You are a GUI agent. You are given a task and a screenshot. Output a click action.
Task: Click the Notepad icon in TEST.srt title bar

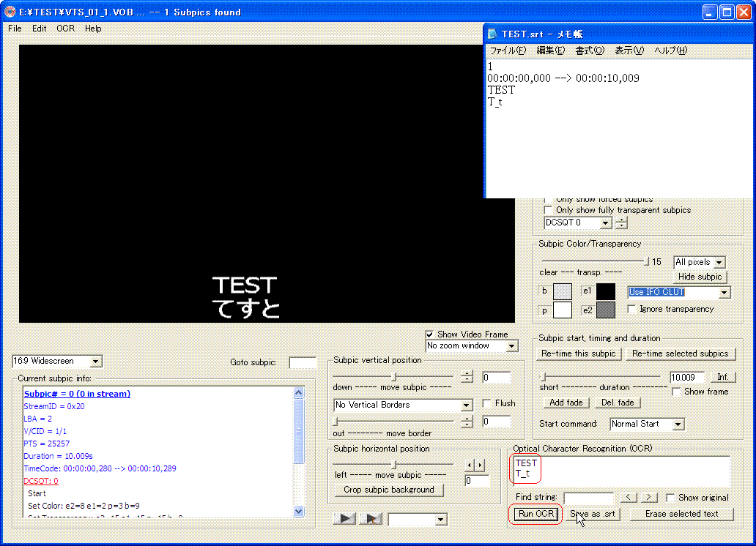[492, 34]
